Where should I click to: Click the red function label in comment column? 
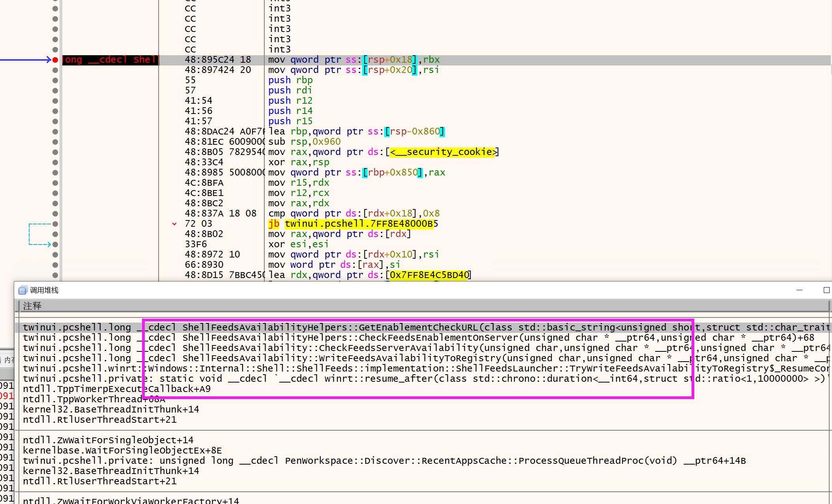point(110,60)
